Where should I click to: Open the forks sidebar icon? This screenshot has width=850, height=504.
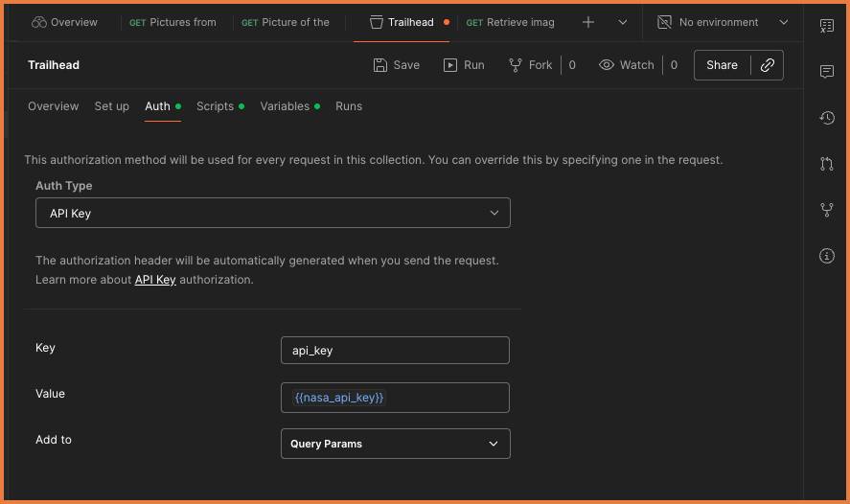(x=827, y=210)
